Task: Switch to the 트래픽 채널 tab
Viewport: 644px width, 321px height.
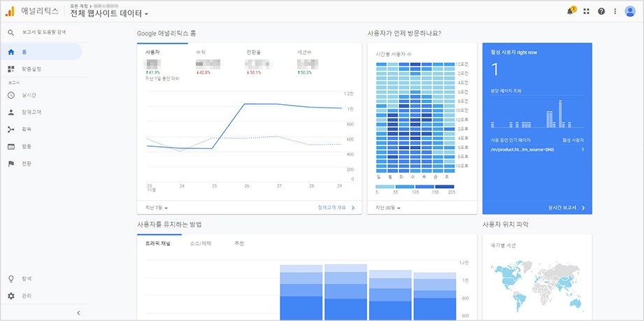Action: point(158,243)
